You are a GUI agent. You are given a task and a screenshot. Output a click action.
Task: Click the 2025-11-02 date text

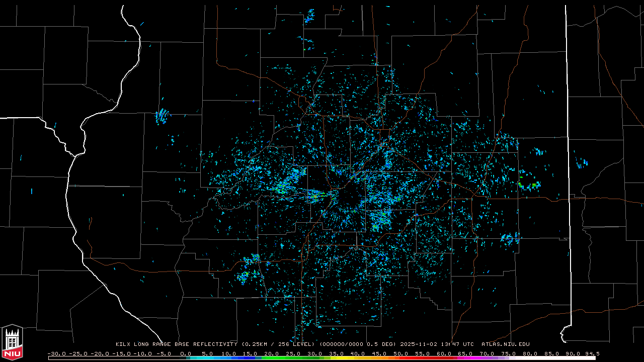pos(419,344)
